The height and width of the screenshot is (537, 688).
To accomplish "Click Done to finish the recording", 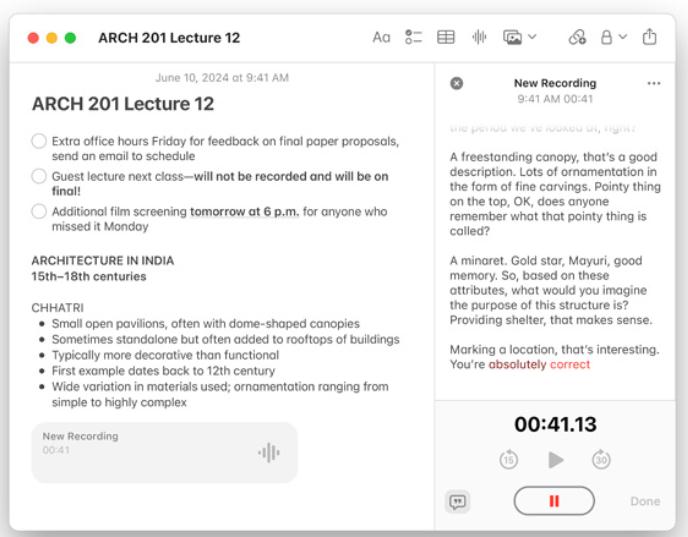I will [645, 502].
